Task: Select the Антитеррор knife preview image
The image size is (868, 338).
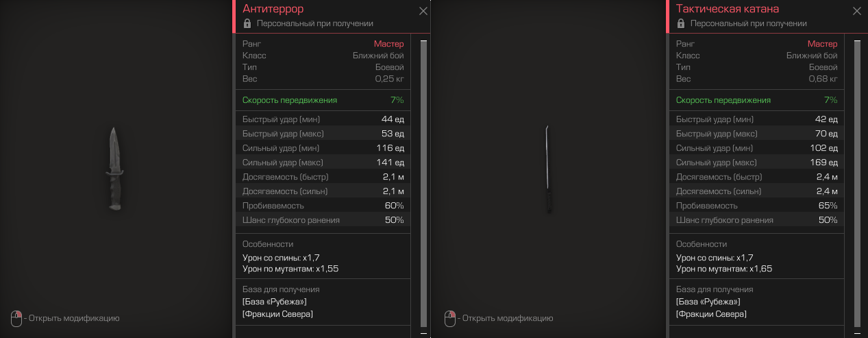Action: click(114, 169)
